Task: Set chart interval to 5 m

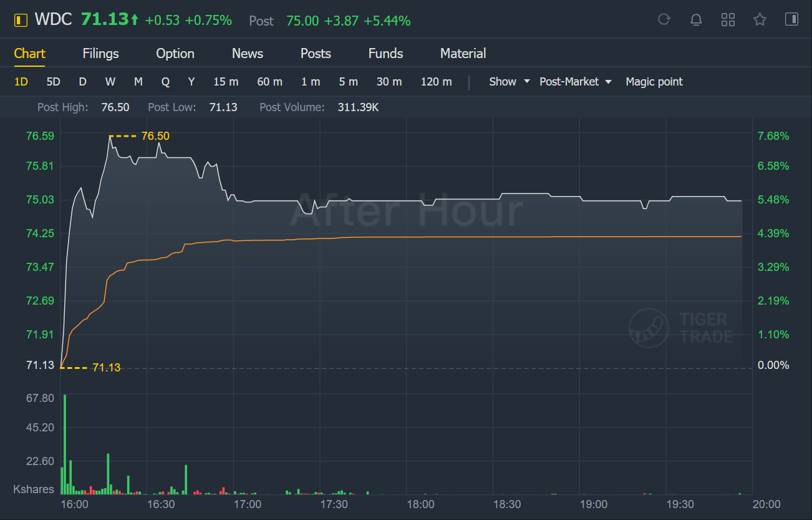Action: coord(349,82)
